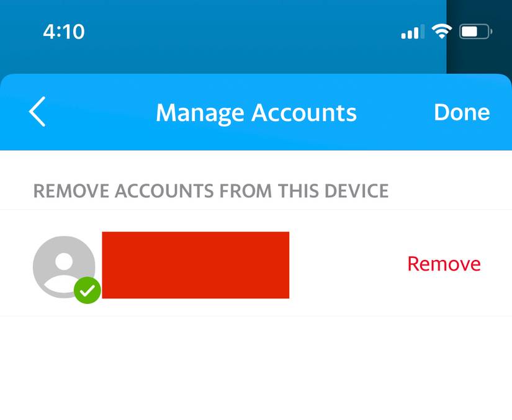Select the red redacted account name
512x420 pixels.
tap(195, 265)
